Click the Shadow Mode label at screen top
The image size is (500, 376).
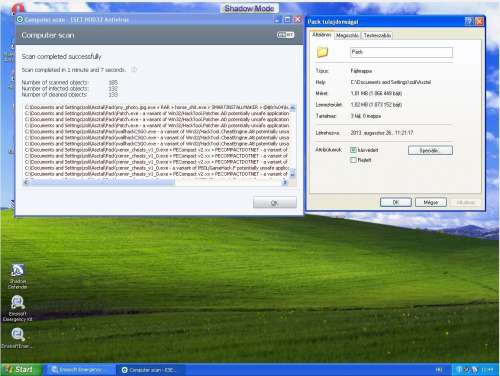[x=249, y=8]
